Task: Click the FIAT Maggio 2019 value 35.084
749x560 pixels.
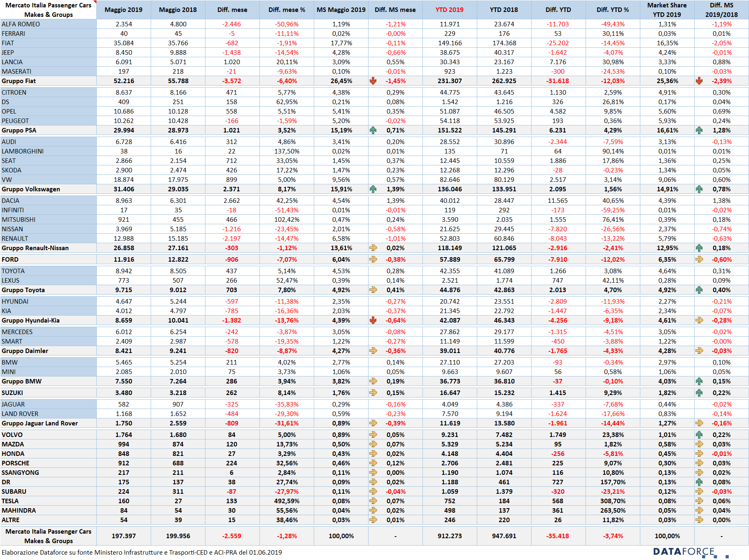Action: pos(124,43)
